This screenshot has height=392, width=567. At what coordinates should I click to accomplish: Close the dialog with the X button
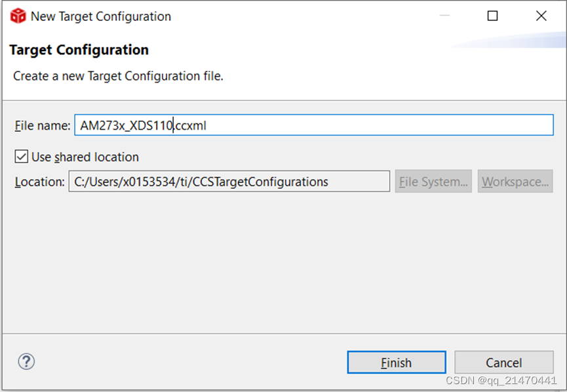pyautogui.click(x=541, y=16)
